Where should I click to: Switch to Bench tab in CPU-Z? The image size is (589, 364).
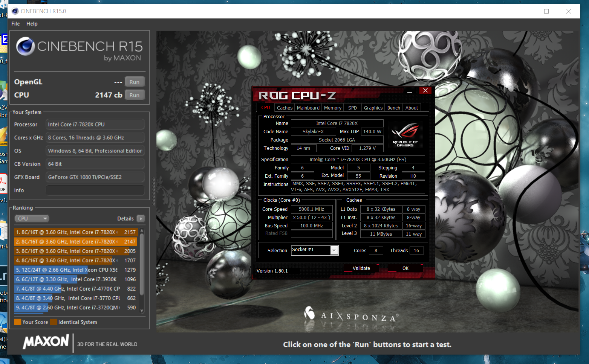coord(394,108)
